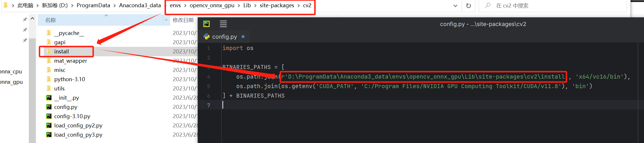The height and width of the screenshot is (143, 644).
Task: Click the __init__.py file icon
Action: [x=49, y=98]
